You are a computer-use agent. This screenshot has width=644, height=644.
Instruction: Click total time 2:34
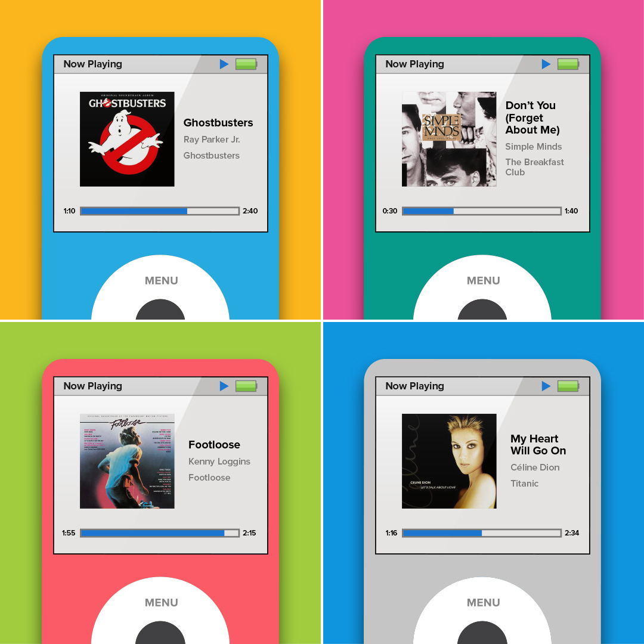coord(572,533)
